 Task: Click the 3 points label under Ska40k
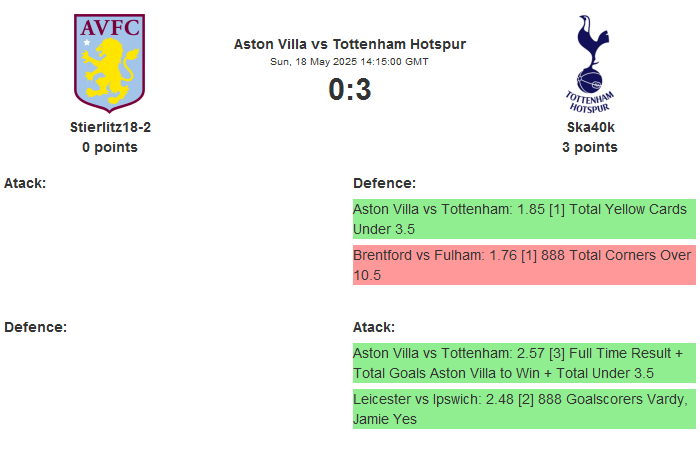click(x=589, y=147)
